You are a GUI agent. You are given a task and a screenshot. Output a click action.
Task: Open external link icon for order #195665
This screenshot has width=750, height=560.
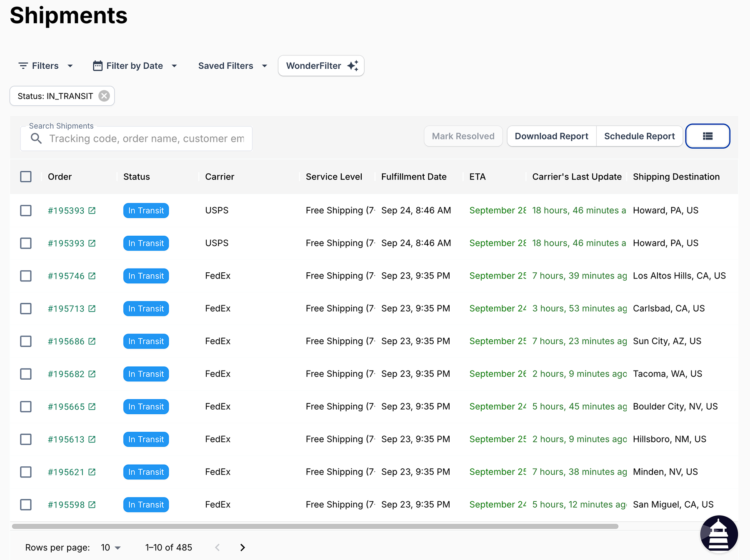pyautogui.click(x=92, y=406)
